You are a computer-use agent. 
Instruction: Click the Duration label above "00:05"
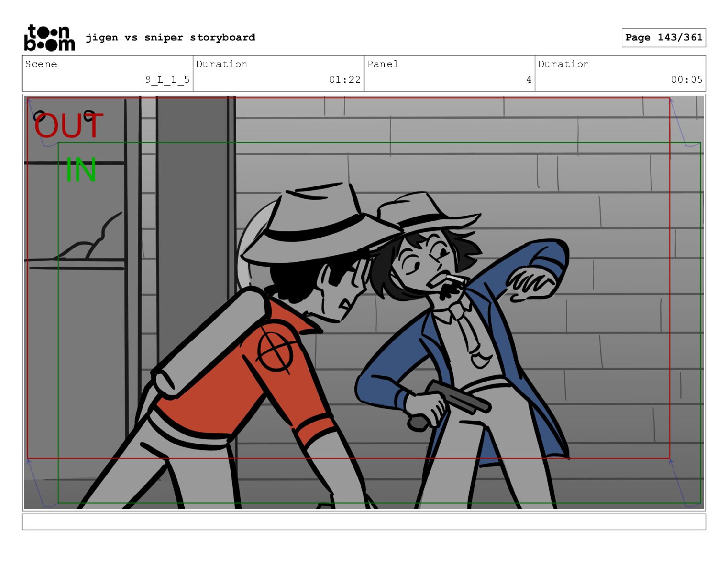pyautogui.click(x=563, y=64)
